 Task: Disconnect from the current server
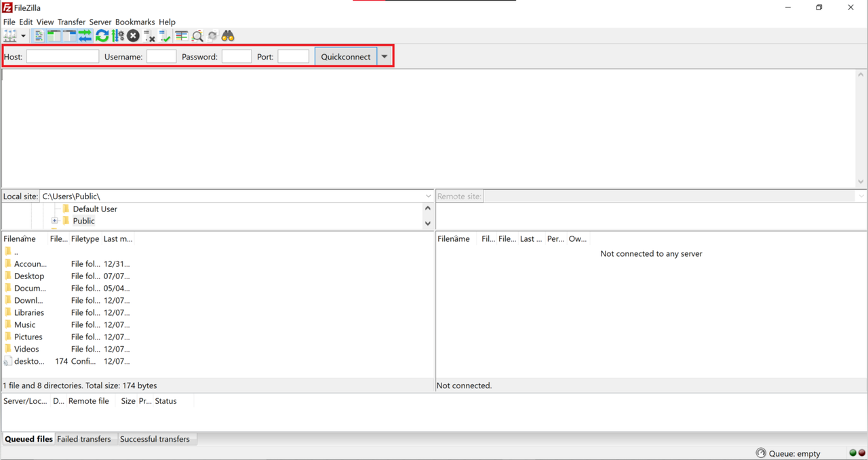pyautogui.click(x=150, y=36)
